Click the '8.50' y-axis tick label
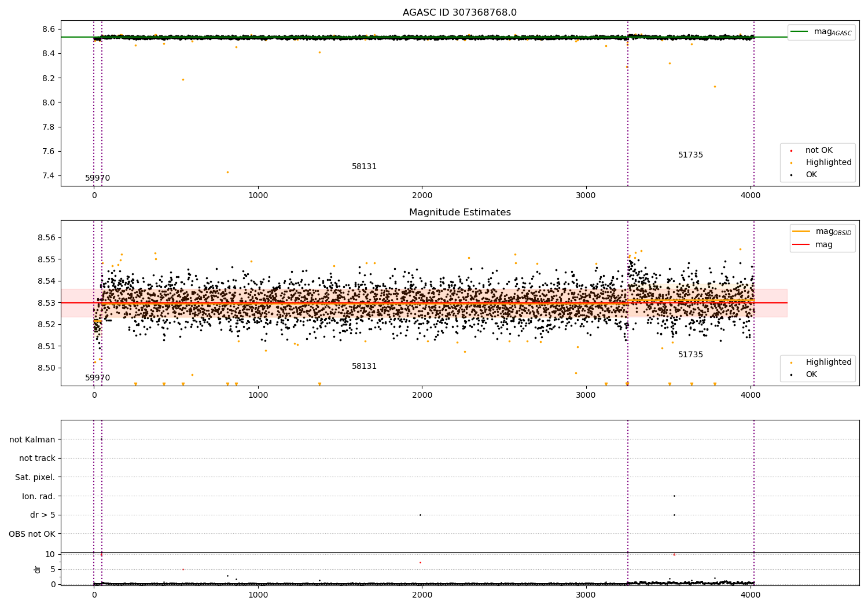868x608 pixels. tap(47, 368)
